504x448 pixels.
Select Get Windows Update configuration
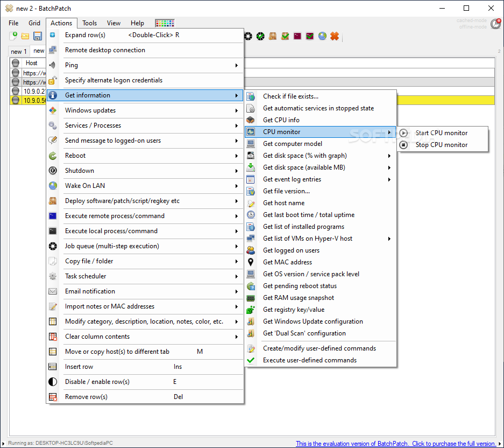point(321,321)
